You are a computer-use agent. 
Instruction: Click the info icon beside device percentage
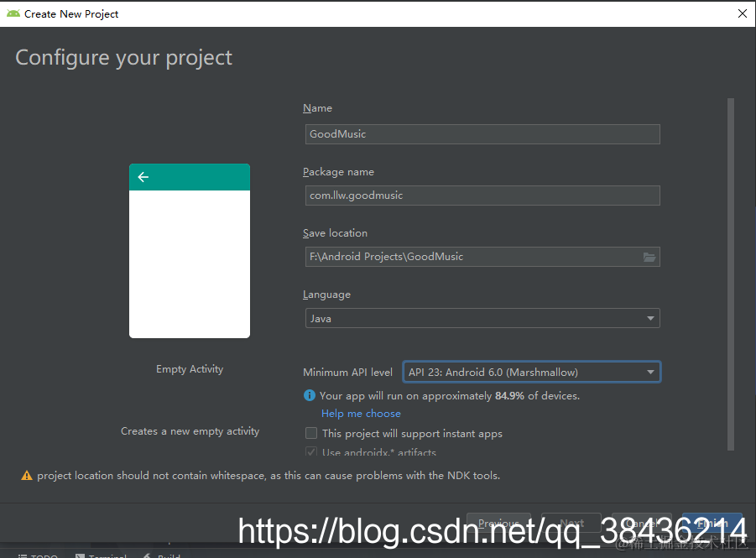pyautogui.click(x=310, y=395)
